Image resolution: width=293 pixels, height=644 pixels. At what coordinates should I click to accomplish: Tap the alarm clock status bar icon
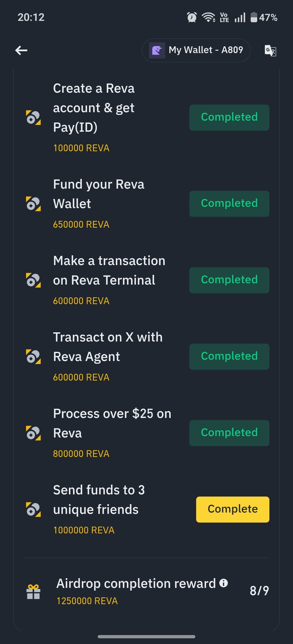192,17
